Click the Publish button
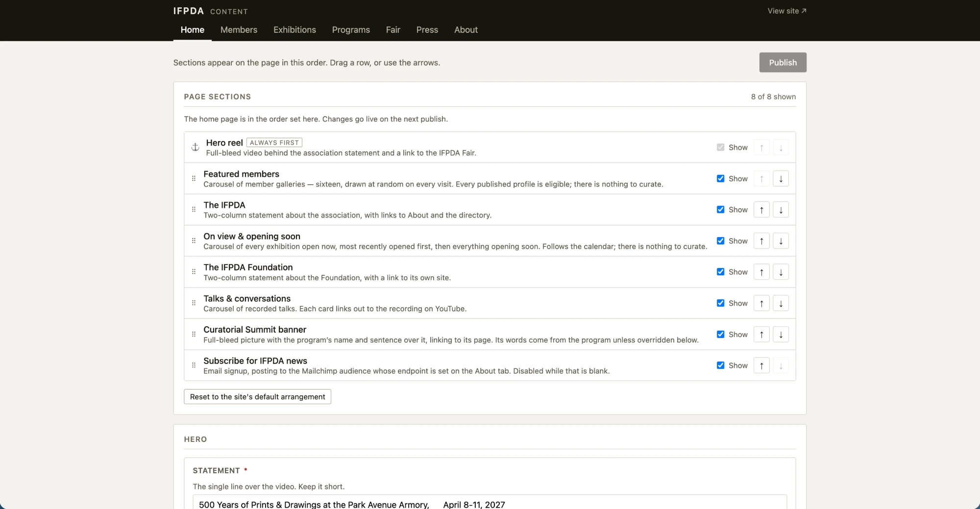Viewport: 980px width, 509px height. [783, 63]
